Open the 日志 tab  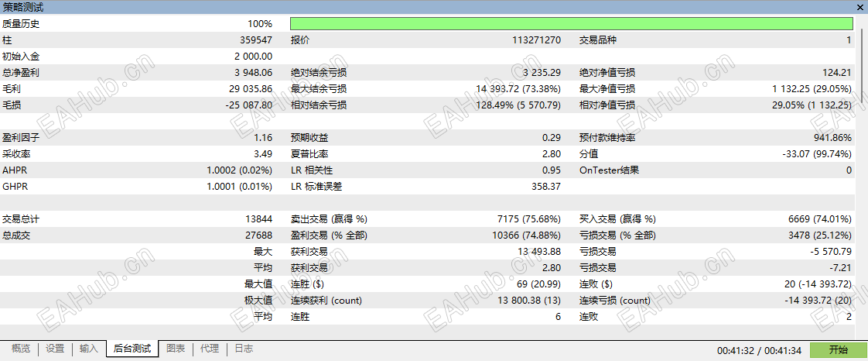click(x=244, y=349)
